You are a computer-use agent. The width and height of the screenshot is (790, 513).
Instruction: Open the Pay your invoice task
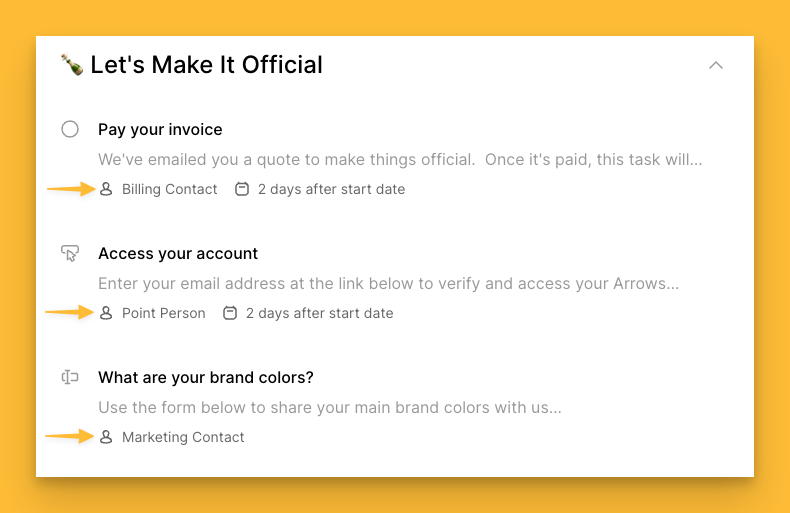pos(160,129)
